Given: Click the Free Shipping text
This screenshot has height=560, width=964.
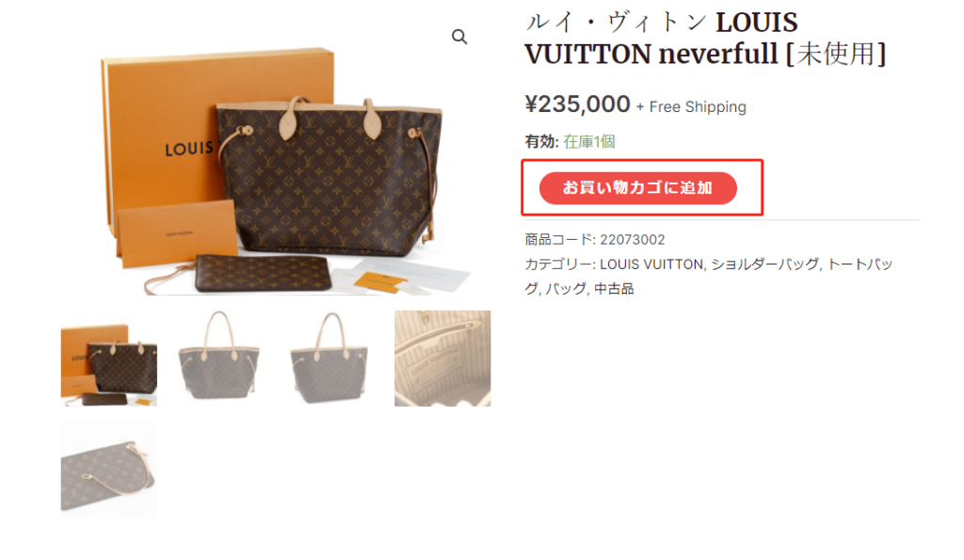Looking at the screenshot, I should [x=698, y=107].
